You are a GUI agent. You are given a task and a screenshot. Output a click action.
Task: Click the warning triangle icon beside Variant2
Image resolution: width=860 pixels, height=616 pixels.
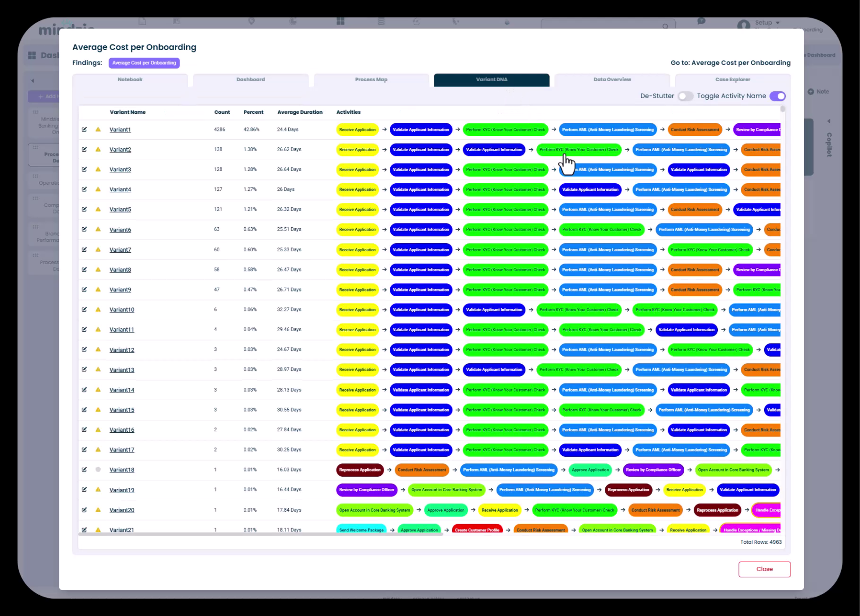98,149
